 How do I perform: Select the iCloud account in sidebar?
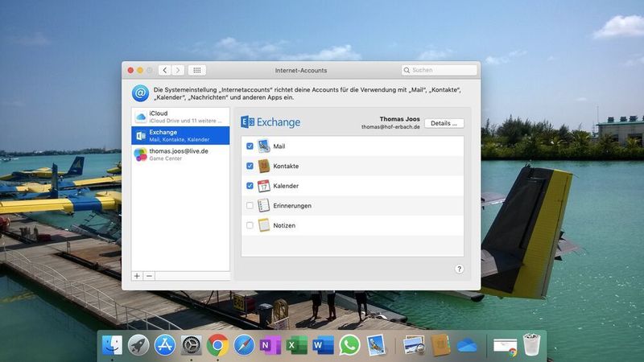(x=180, y=117)
